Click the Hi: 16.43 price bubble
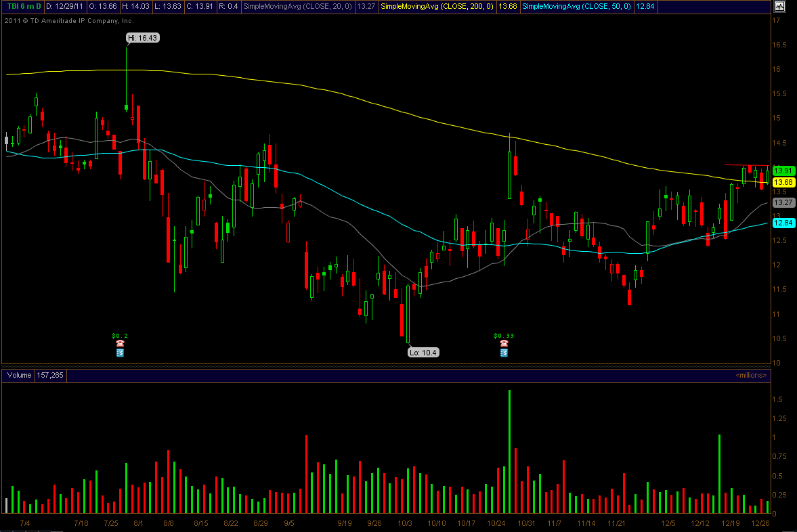The image size is (797, 532). pos(143,38)
